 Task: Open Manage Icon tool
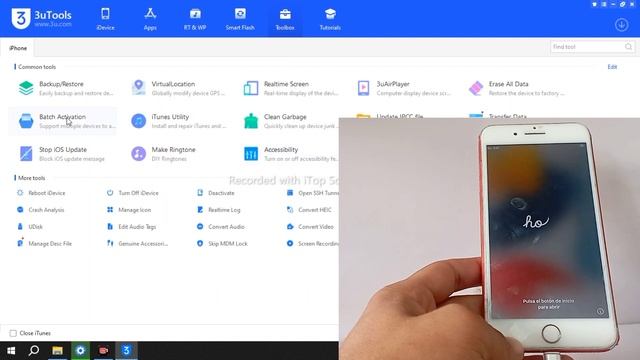[129, 210]
